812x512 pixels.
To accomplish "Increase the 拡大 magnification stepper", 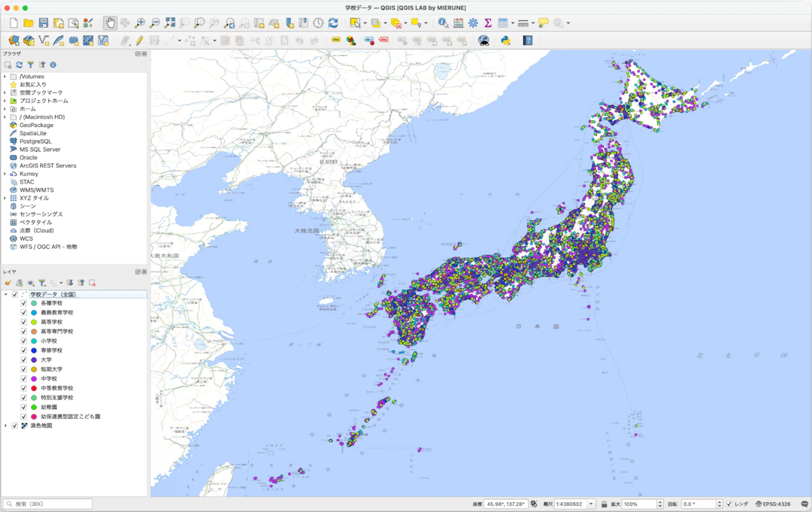I will click(661, 500).
